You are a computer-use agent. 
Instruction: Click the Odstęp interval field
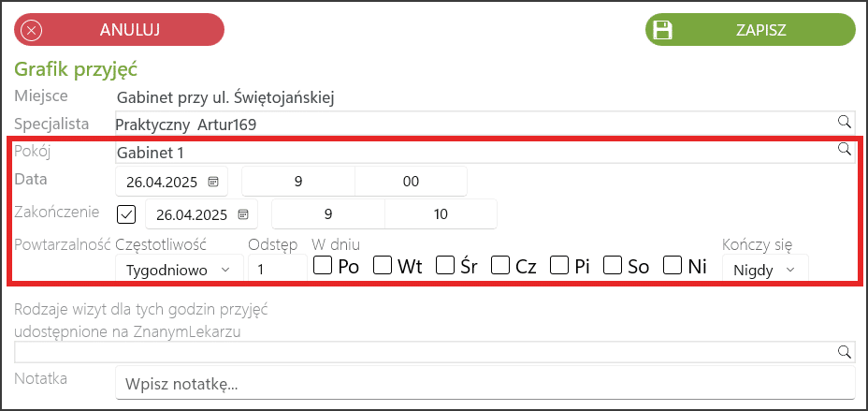pos(278,270)
